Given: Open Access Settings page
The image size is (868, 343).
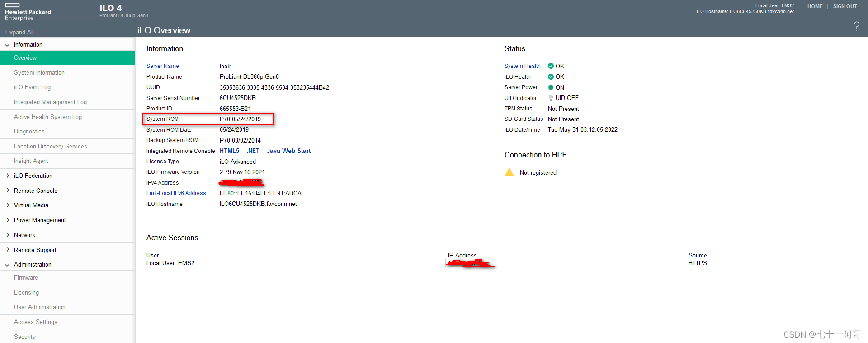Looking at the screenshot, I should click(x=68, y=322).
